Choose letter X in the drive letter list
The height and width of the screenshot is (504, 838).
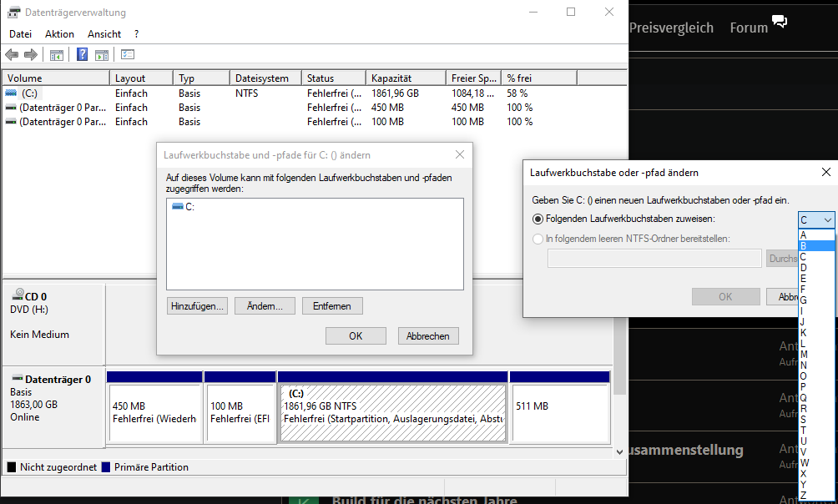pos(816,473)
